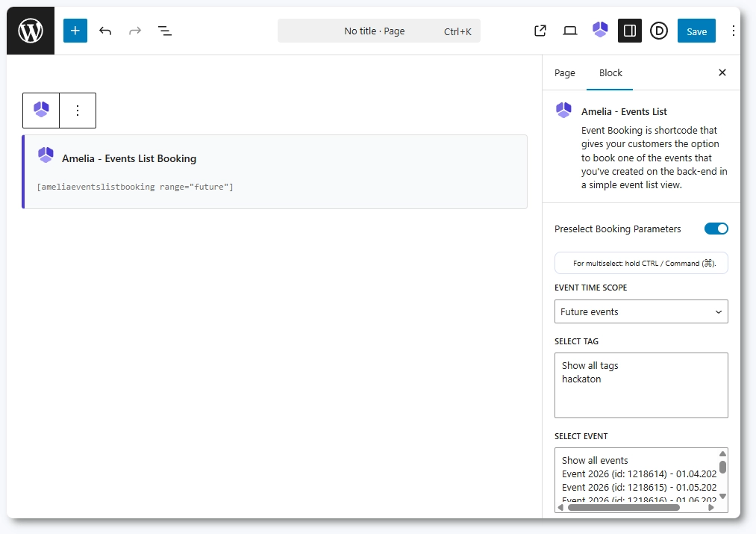Click the Amelia block type icon button
Image resolution: width=756 pixels, height=534 pixels.
click(x=41, y=111)
